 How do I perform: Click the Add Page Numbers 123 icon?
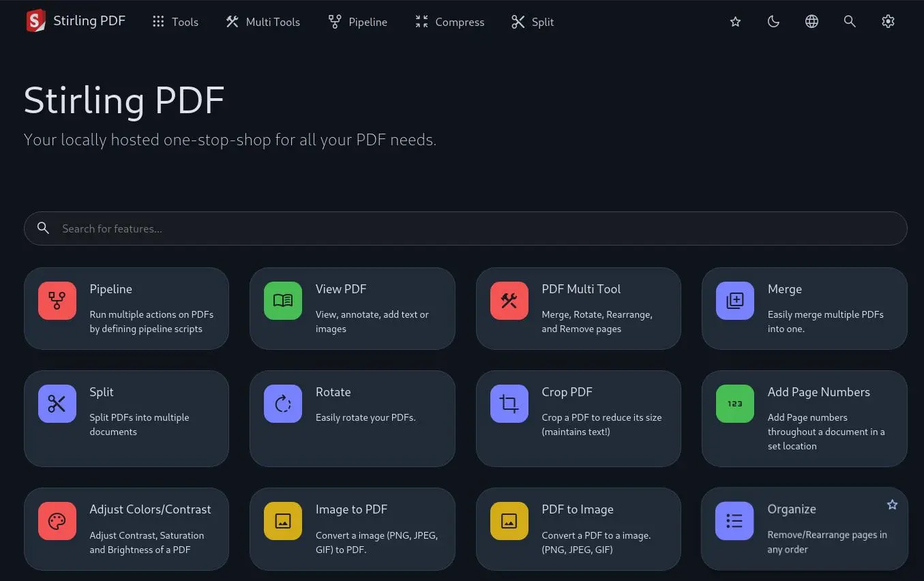(735, 404)
